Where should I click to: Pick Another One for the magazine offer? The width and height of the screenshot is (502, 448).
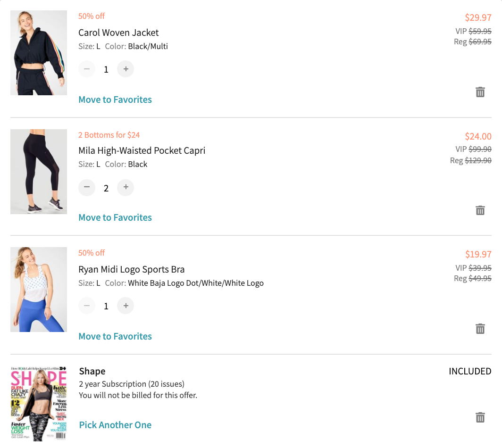[115, 425]
